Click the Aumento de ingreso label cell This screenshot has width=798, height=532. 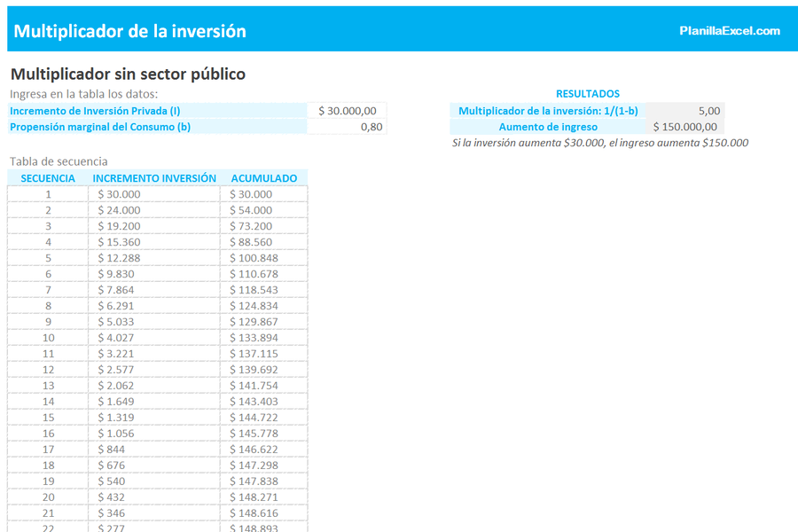click(548, 127)
